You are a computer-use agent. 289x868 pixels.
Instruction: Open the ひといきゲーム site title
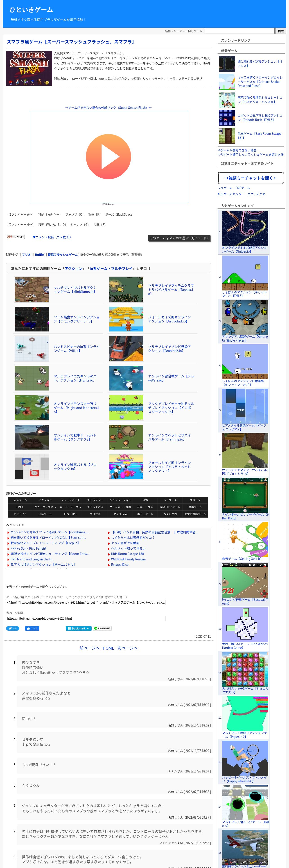[31, 10]
